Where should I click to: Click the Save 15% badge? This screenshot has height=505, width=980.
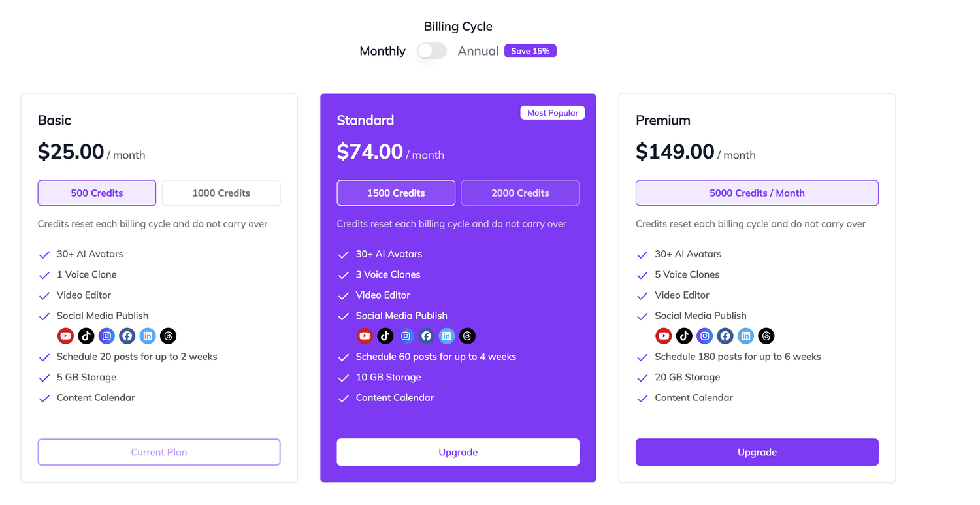[x=530, y=51]
